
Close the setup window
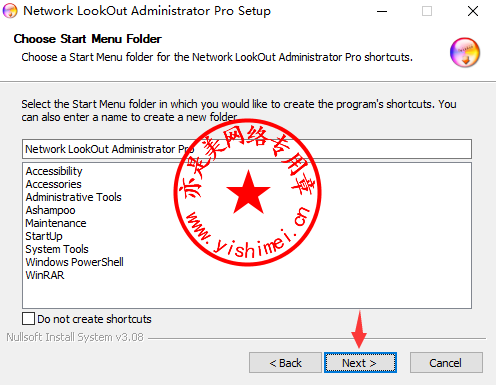(473, 11)
